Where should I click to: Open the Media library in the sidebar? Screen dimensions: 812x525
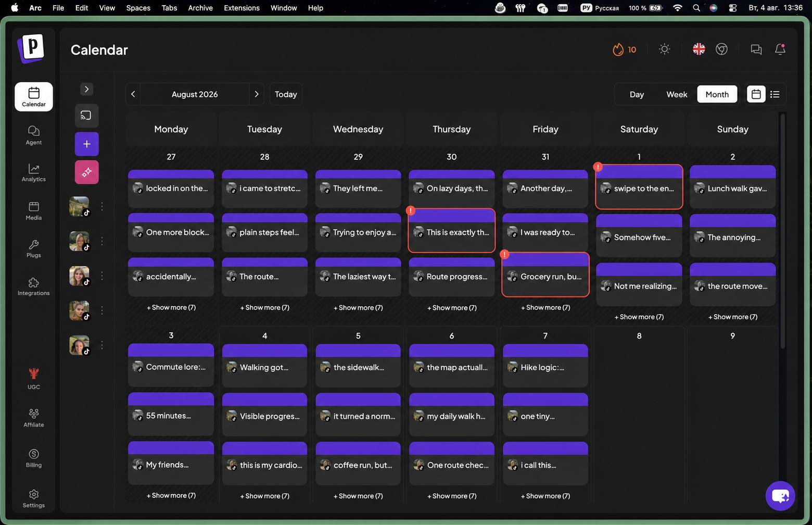tap(33, 210)
